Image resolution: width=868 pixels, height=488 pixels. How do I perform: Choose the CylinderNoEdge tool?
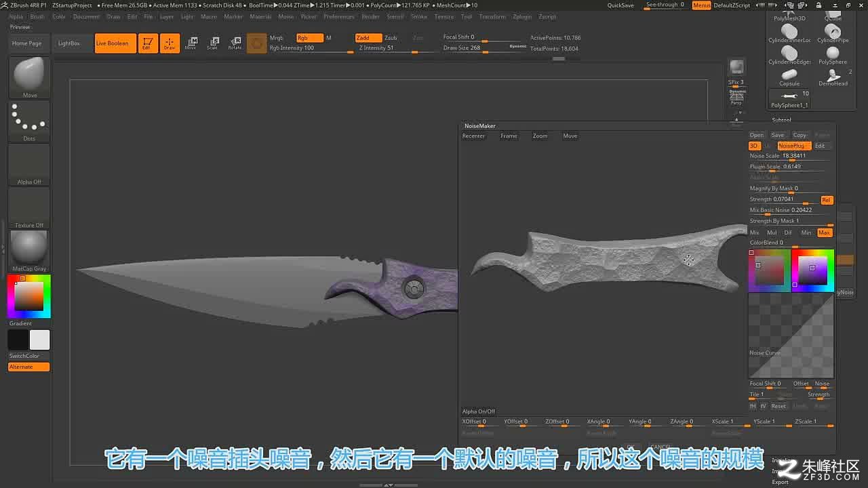789,56
